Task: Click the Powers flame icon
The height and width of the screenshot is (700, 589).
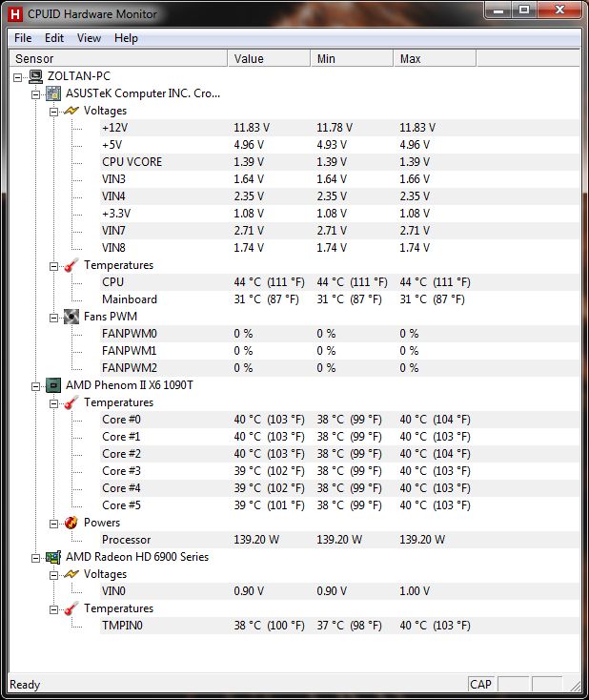Action: coord(71,523)
